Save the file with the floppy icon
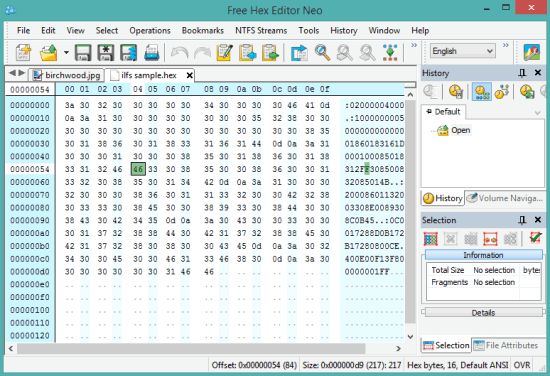The image size is (550, 376). coord(83,52)
